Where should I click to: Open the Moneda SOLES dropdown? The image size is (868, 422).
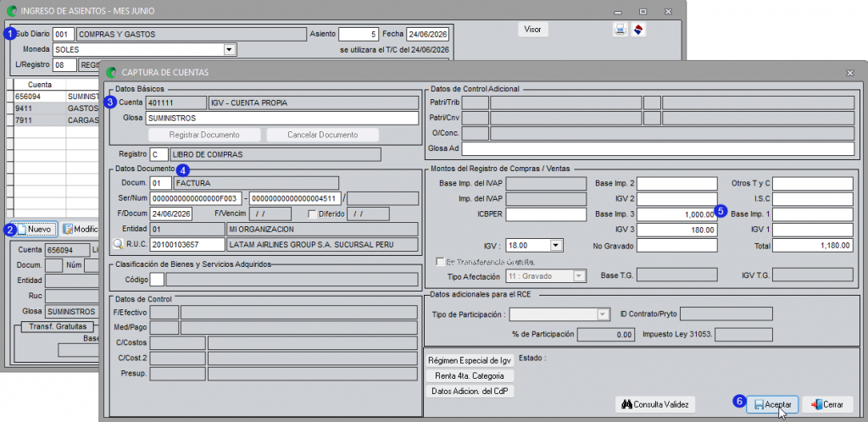click(x=230, y=50)
